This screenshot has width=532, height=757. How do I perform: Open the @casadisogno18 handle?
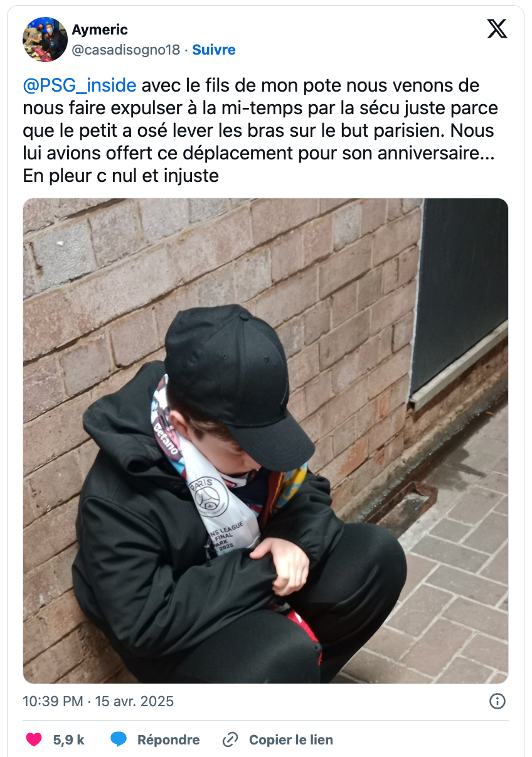pos(126,50)
